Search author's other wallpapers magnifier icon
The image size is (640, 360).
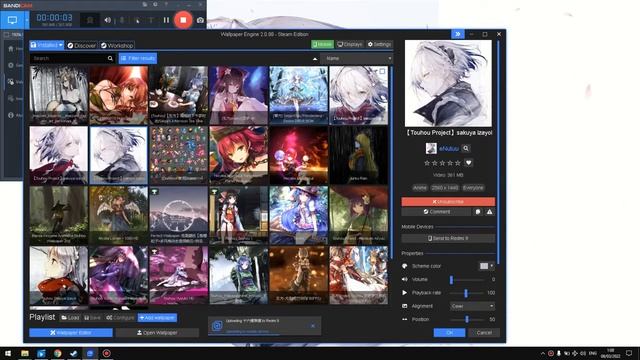tap(466, 149)
